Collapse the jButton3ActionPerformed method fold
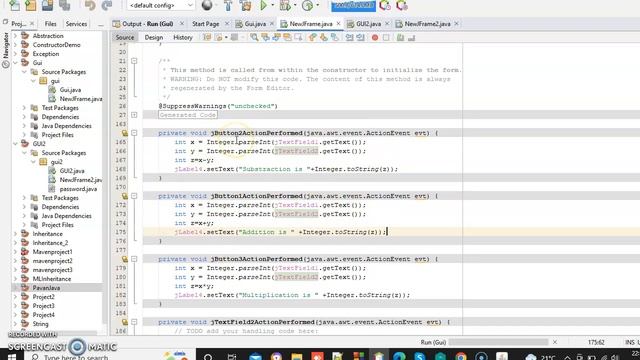 (134, 259)
